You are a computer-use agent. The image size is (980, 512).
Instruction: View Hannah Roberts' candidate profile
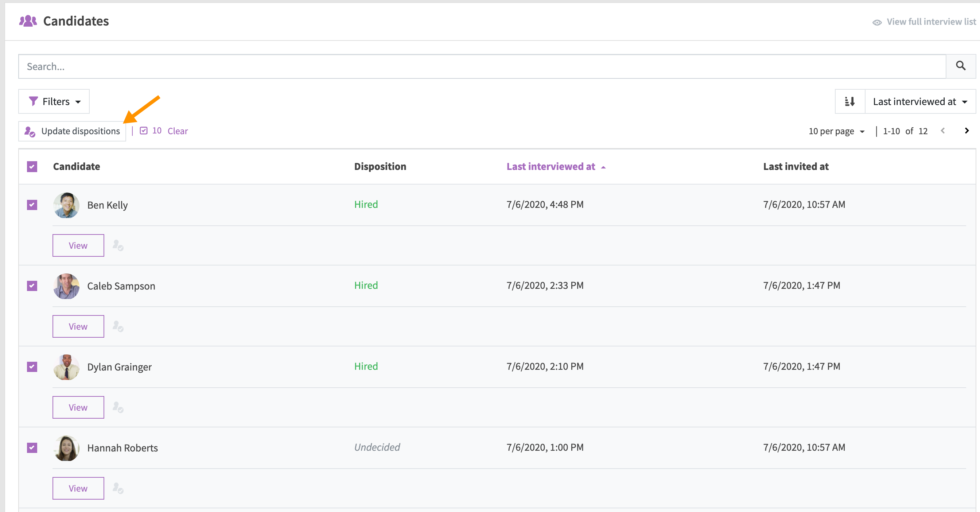78,488
